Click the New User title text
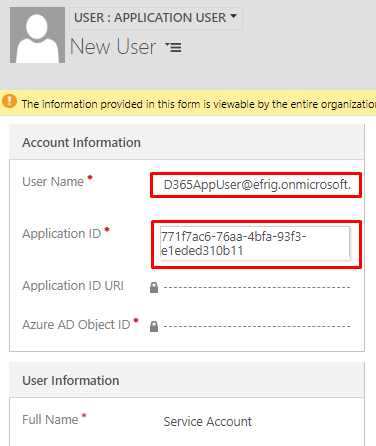 (113, 47)
